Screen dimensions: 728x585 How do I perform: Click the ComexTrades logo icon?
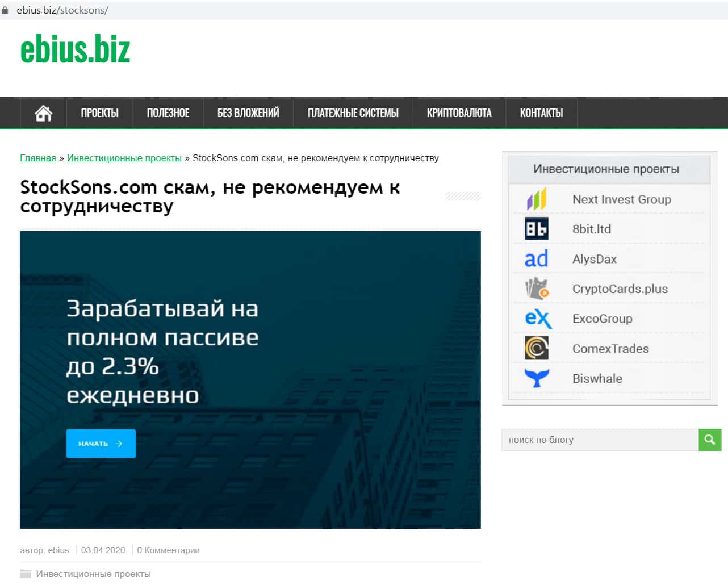click(x=536, y=348)
